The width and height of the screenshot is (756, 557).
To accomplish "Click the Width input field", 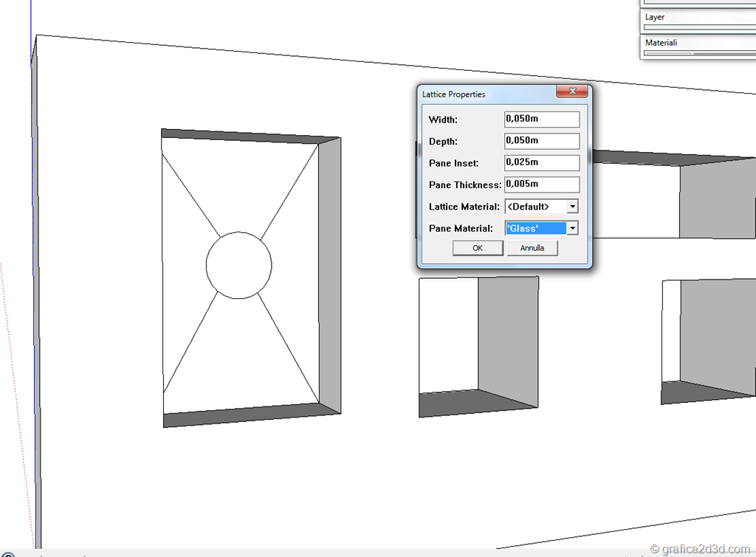I will (541, 120).
